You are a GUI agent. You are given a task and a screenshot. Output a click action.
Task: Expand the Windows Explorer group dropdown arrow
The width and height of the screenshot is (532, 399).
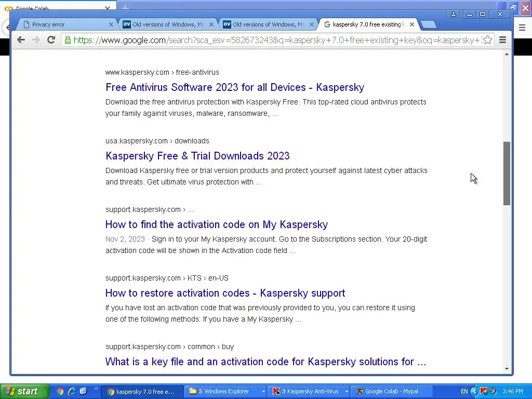pyautogui.click(x=263, y=392)
